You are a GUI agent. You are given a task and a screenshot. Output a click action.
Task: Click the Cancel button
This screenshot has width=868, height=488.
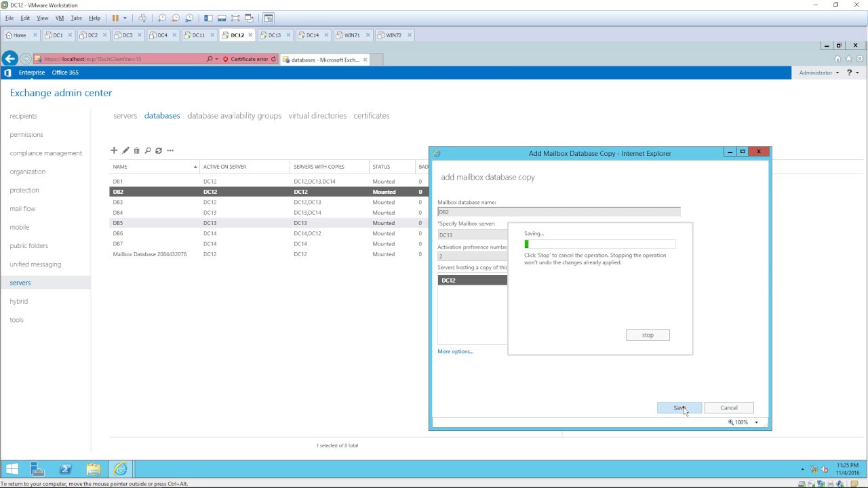(729, 407)
